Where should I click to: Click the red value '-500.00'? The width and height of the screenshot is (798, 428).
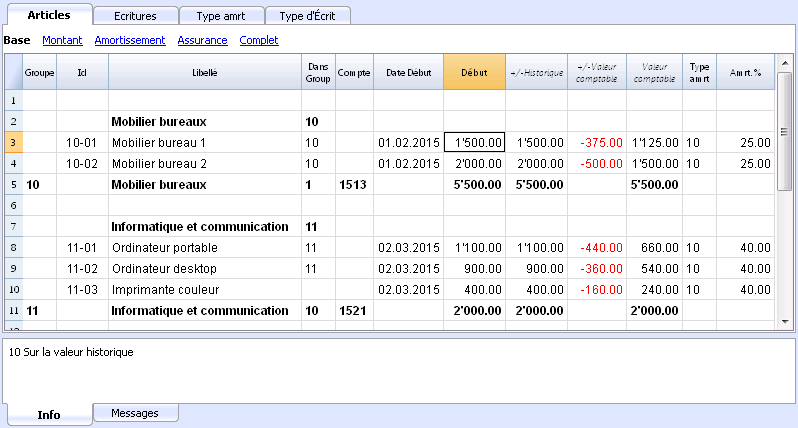[x=597, y=163]
